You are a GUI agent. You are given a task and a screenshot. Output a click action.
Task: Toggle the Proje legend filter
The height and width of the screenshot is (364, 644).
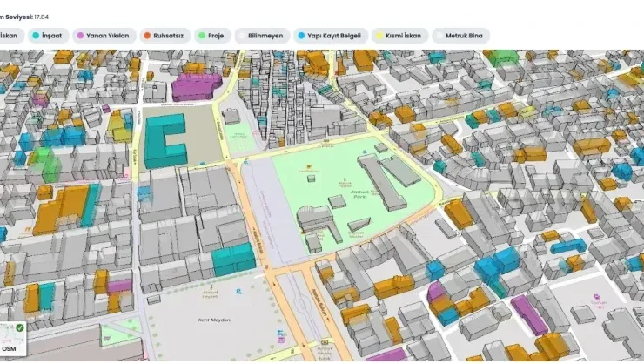click(x=212, y=36)
